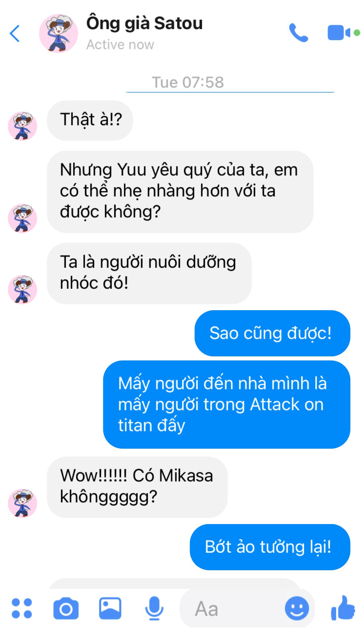Screen dimensions: 364x632
Task: Open the camera from bottom toolbar
Action: [x=66, y=608]
